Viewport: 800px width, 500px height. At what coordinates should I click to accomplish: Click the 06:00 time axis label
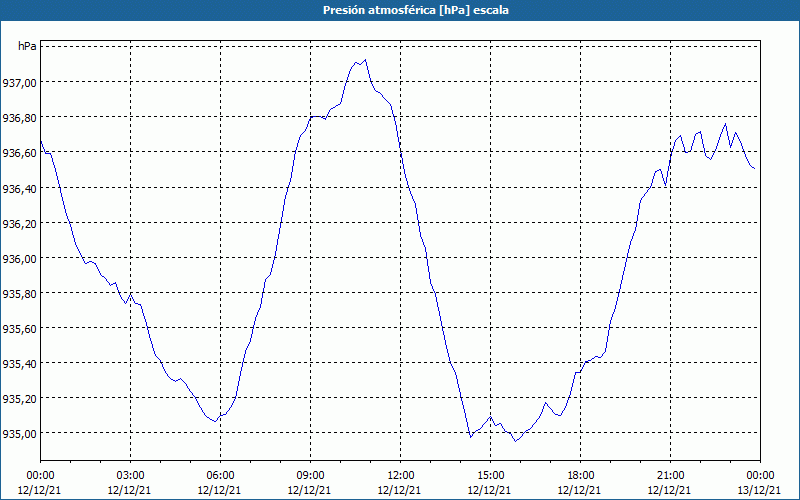point(220,476)
